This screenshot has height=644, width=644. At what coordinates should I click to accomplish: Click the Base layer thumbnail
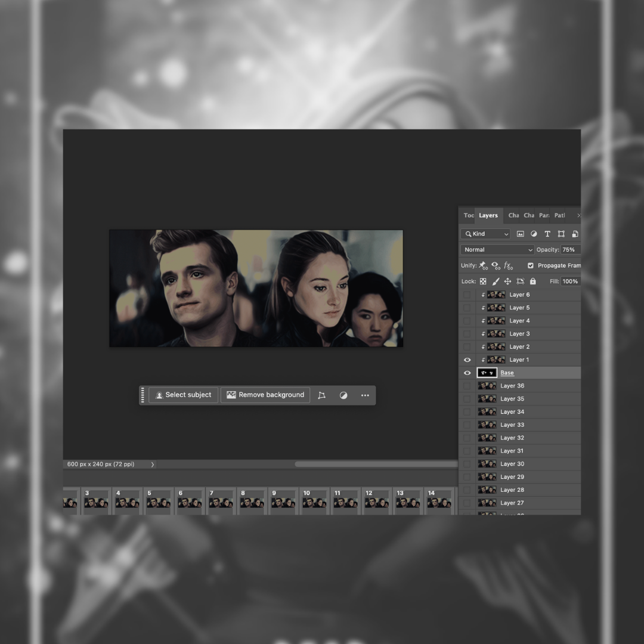tap(487, 373)
